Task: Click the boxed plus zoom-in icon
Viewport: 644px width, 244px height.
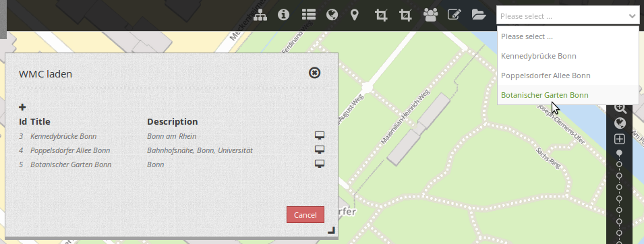Action: click(620, 139)
